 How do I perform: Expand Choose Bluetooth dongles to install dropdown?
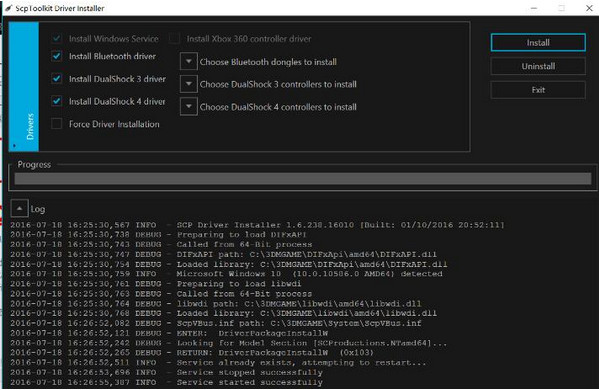tap(189, 61)
